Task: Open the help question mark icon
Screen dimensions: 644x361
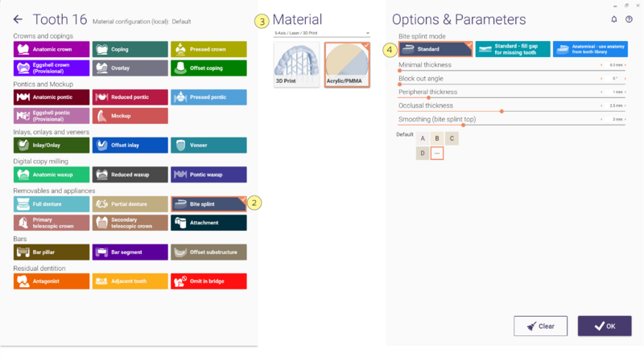Action: click(629, 19)
